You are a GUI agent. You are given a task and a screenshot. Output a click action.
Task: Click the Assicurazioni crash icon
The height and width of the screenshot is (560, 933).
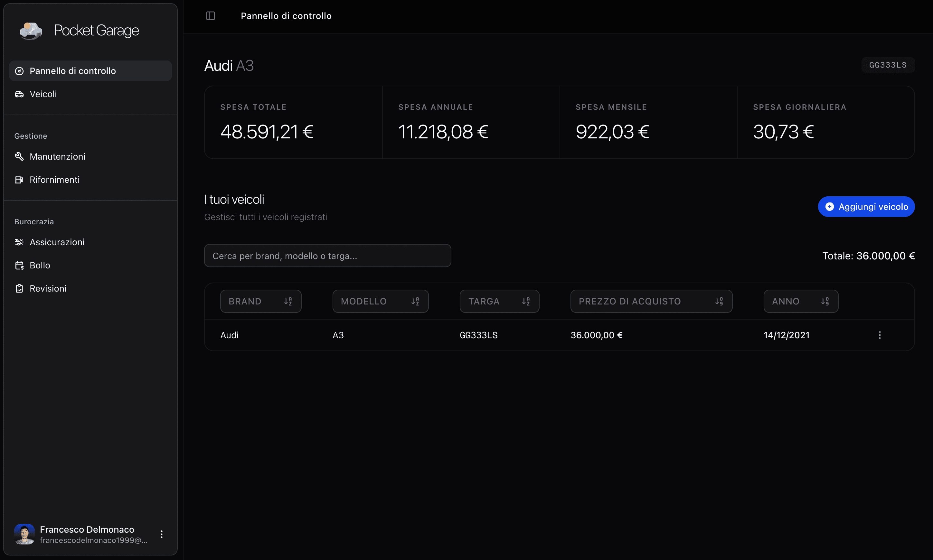coord(19,242)
